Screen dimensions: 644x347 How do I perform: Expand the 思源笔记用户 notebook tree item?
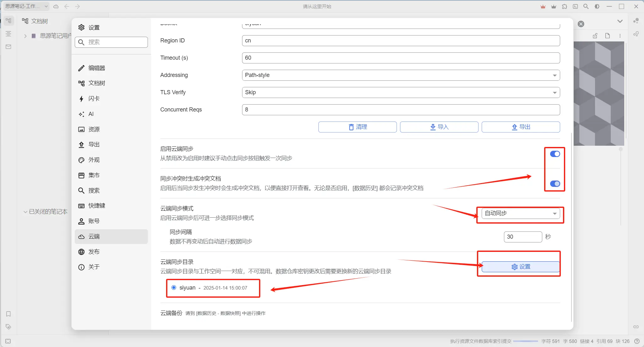(x=25, y=36)
